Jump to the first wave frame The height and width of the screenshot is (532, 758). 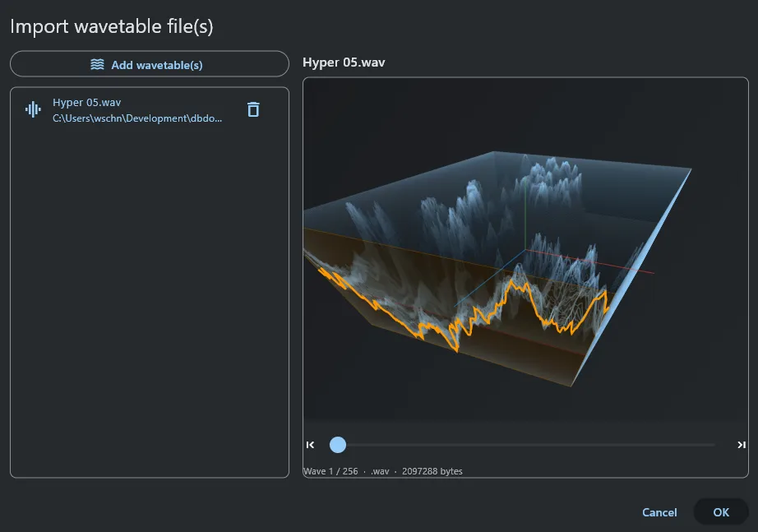pyautogui.click(x=311, y=445)
